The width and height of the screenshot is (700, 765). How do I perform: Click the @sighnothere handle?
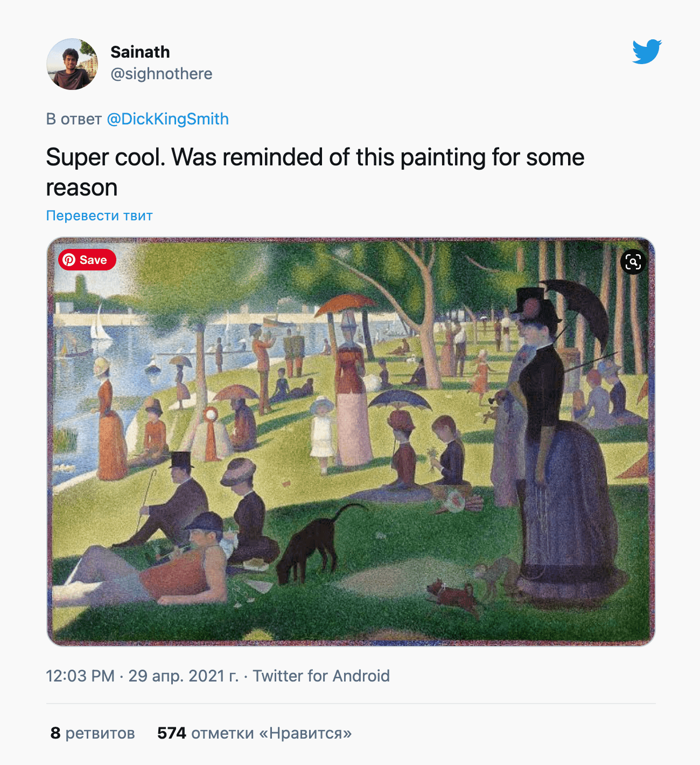pos(161,74)
